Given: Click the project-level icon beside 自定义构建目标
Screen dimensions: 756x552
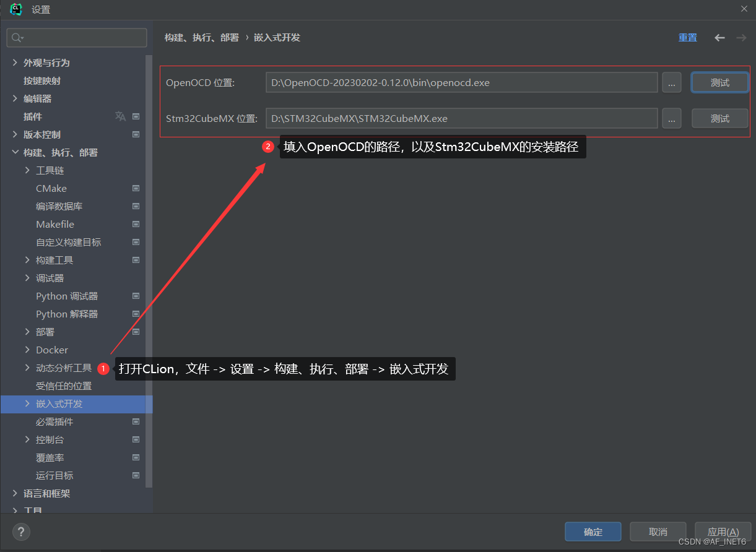Looking at the screenshot, I should point(136,242).
